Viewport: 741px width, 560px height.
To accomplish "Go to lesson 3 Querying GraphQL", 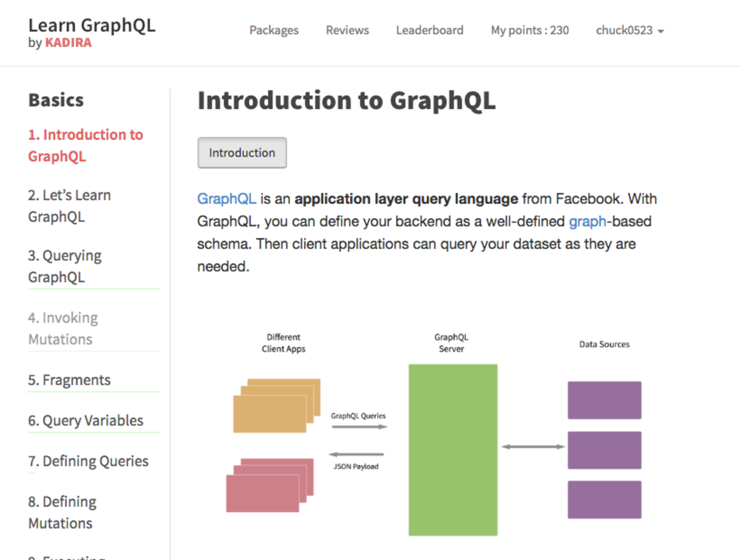I will pos(64,266).
